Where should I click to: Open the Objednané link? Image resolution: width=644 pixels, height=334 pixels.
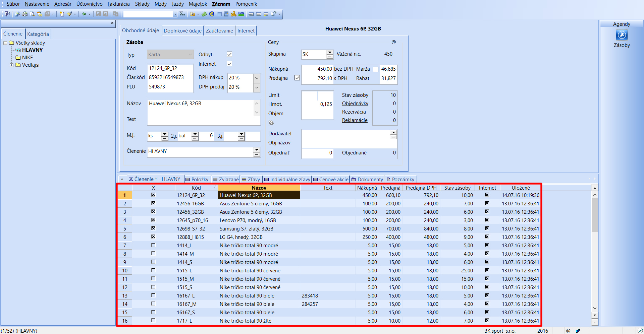click(x=354, y=153)
